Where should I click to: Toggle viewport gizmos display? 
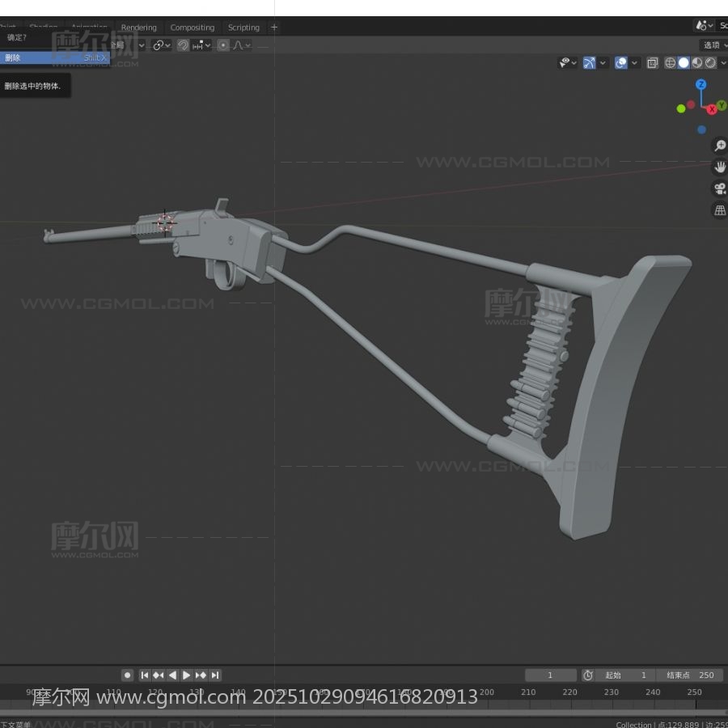coord(589,63)
